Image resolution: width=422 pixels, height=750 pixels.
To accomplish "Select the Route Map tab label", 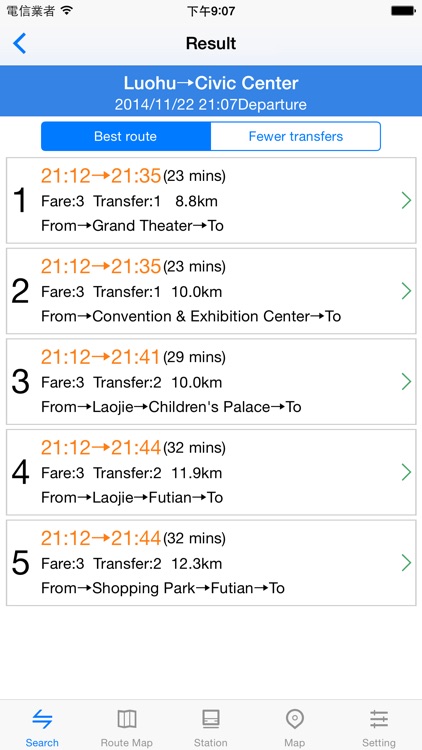I will 127,743.
